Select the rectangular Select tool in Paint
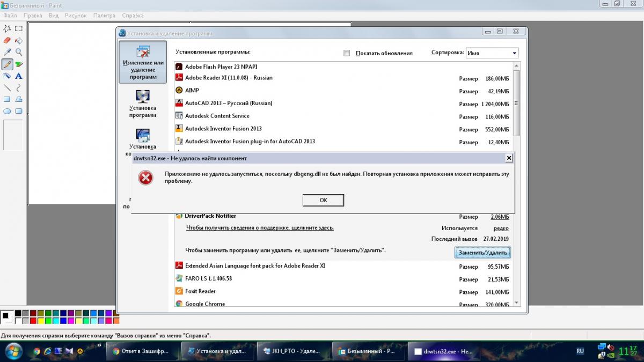The width and height of the screenshot is (644, 362). coord(19,28)
